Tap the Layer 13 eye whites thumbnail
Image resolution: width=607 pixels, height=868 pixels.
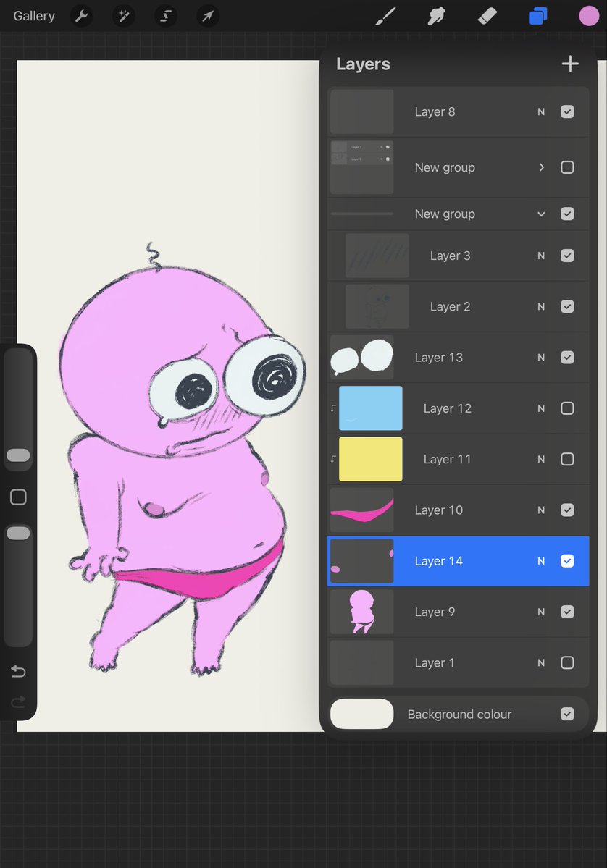(361, 358)
